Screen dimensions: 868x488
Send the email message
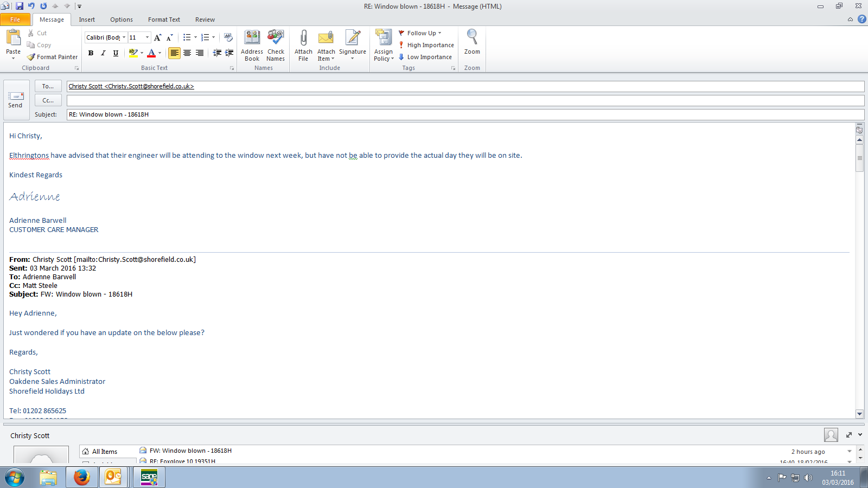click(15, 100)
